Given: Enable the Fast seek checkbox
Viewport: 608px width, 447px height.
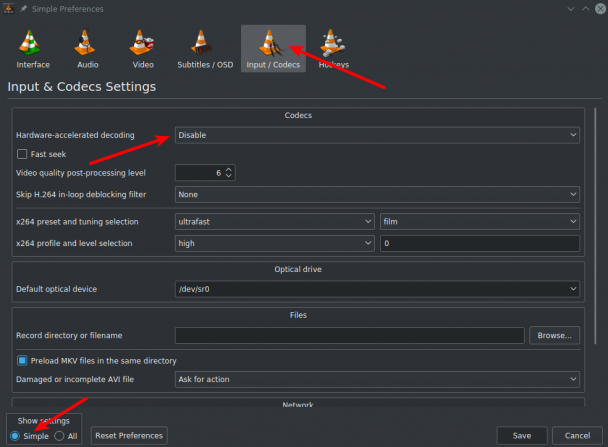Looking at the screenshot, I should coord(22,154).
